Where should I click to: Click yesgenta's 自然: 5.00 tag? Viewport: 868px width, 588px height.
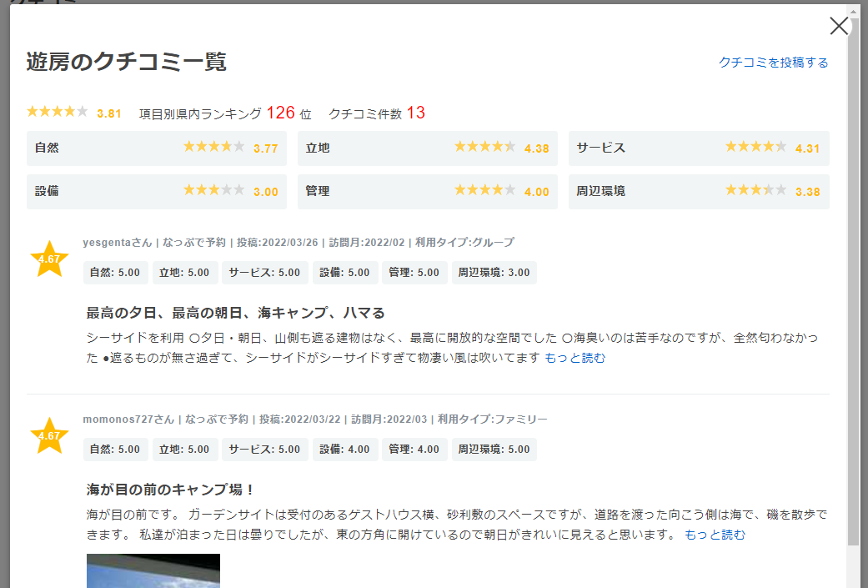point(115,273)
